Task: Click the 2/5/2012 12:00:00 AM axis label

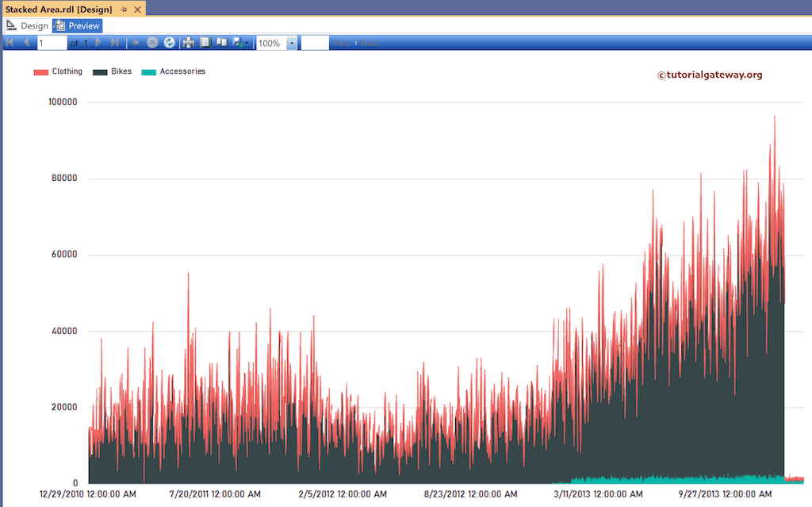Action: pyautogui.click(x=343, y=494)
